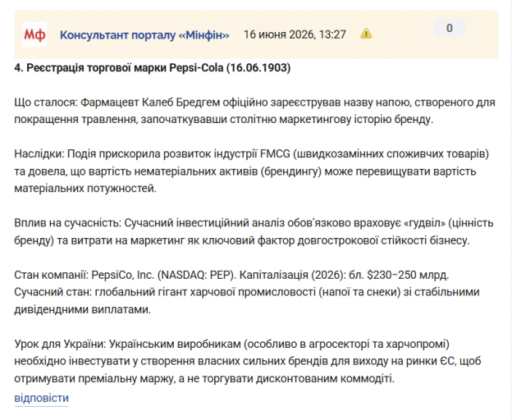
Task: Click the paragraph starting with Урок для України
Action: click(248, 361)
